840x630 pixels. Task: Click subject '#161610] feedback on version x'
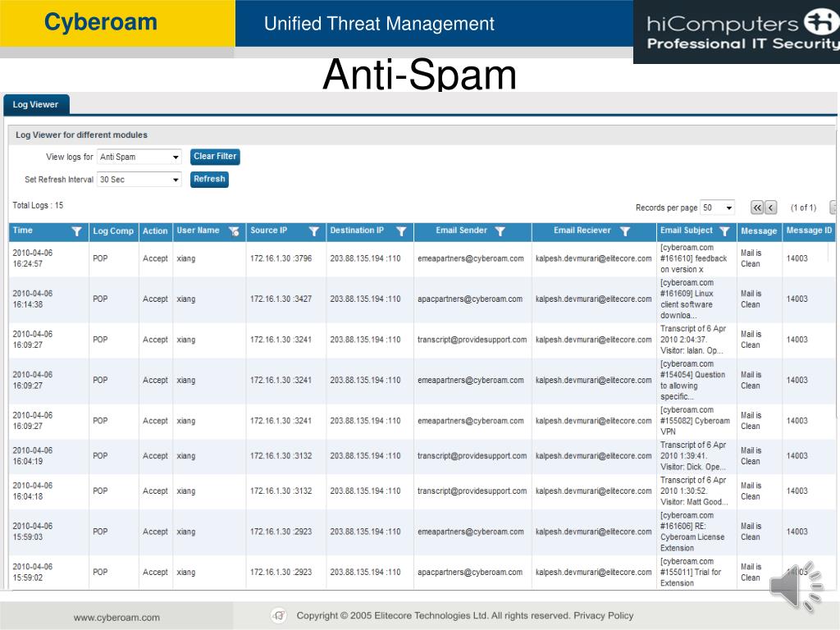click(694, 258)
